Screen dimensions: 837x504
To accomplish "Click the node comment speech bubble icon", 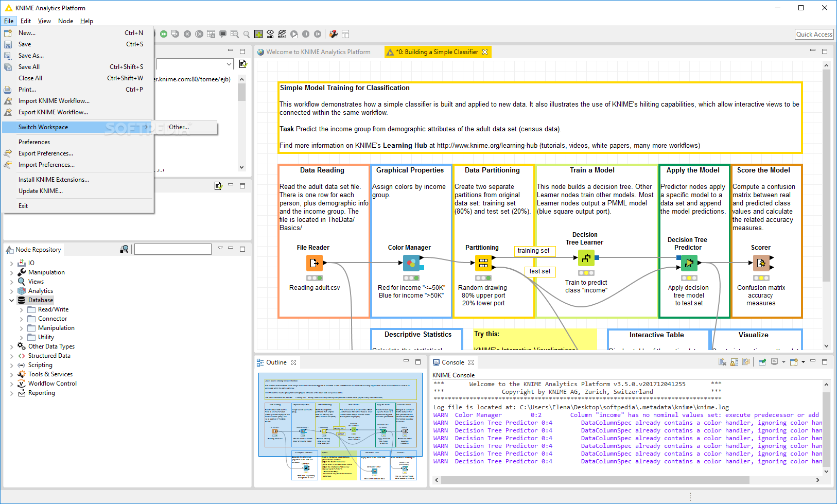I will [x=223, y=34].
